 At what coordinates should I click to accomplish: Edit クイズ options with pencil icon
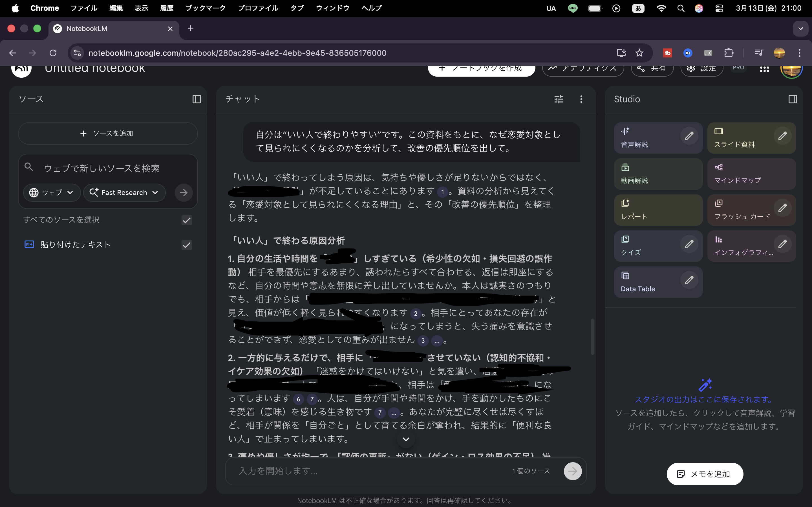[689, 244]
